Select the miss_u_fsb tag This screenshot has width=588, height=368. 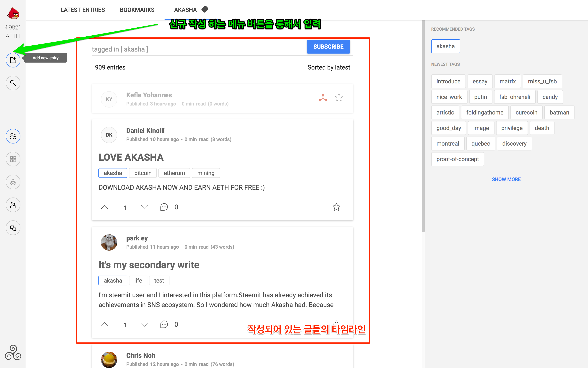(x=542, y=81)
